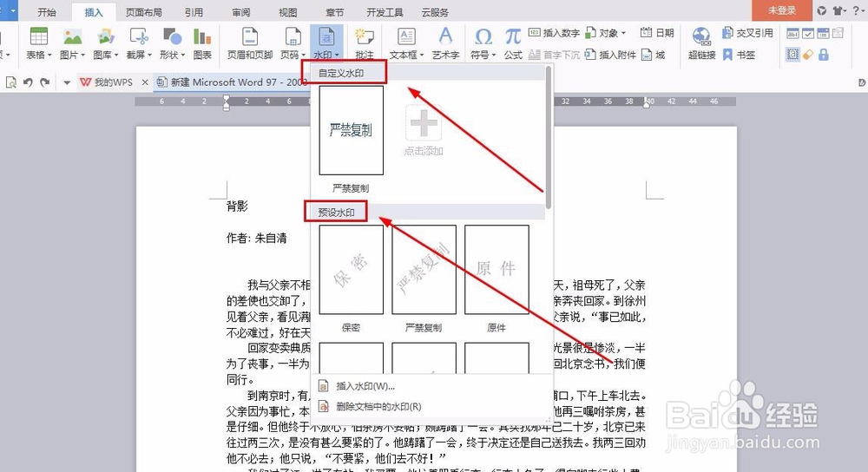Screen dimensions: 868x472
Task: Click the redo arrow icon
Action: point(45,82)
